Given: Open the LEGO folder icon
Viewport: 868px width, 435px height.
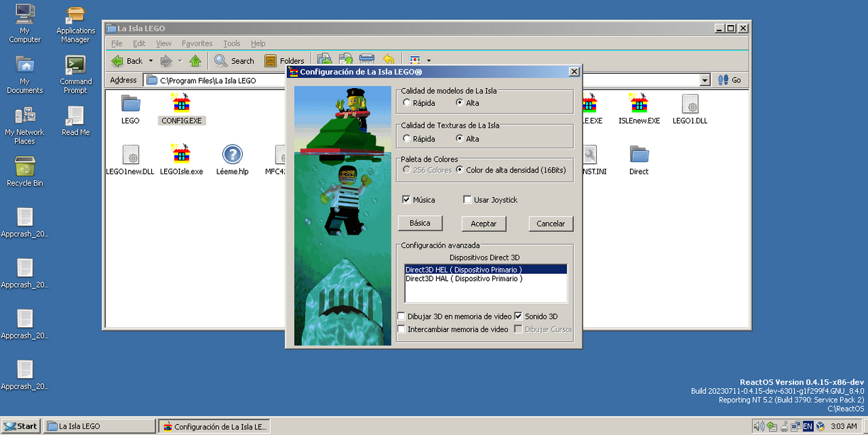Looking at the screenshot, I should coord(130,104).
